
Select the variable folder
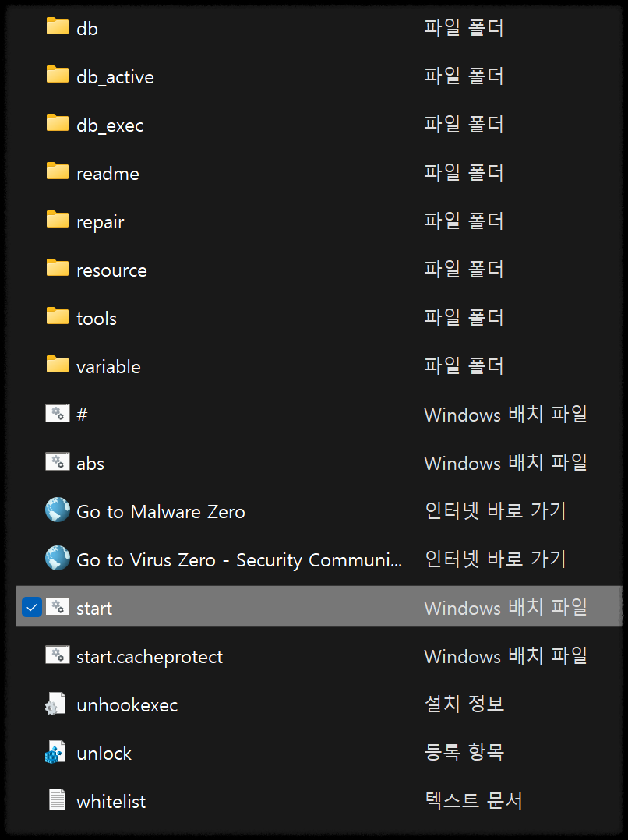click(x=108, y=365)
